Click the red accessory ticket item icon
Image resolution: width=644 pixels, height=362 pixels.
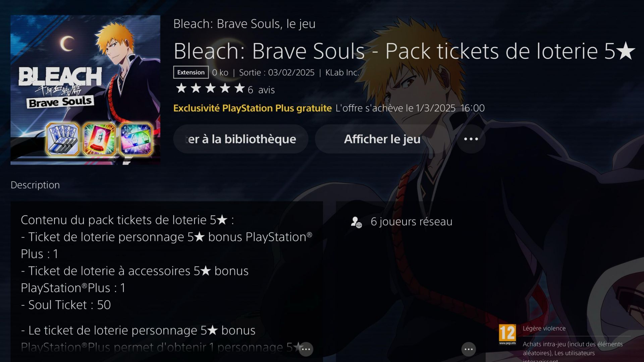(x=99, y=139)
